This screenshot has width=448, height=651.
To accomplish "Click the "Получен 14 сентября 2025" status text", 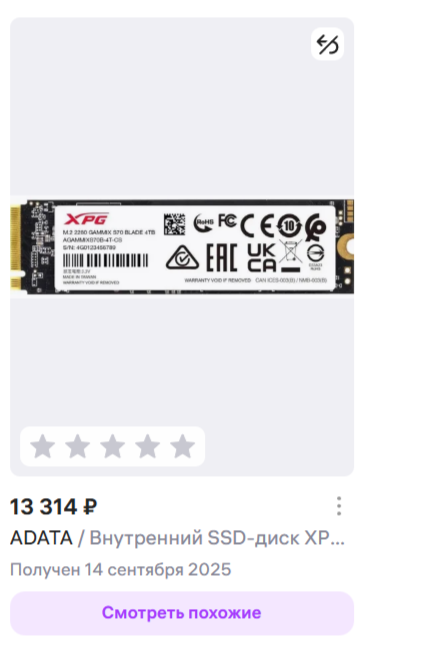I will [x=120, y=569].
